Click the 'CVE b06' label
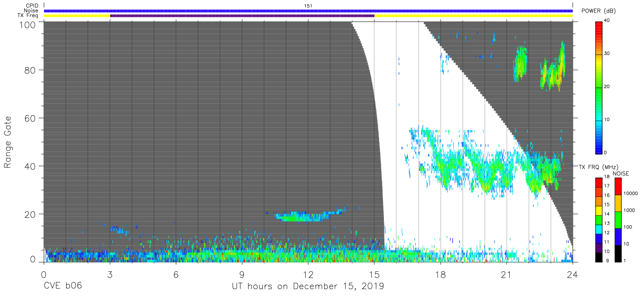 click(63, 287)
